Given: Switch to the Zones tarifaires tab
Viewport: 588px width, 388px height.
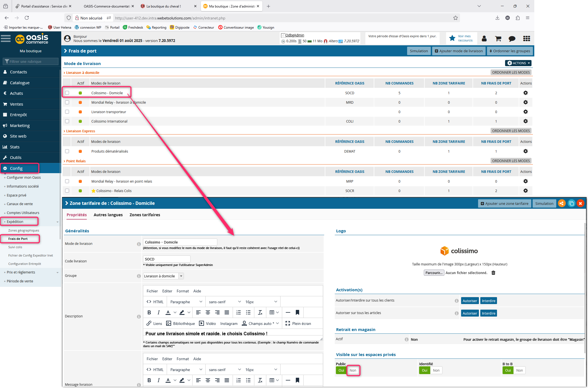Looking at the screenshot, I should pos(145,215).
